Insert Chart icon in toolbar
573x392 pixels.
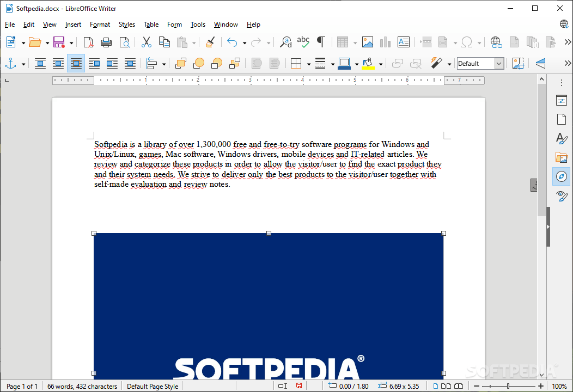385,42
